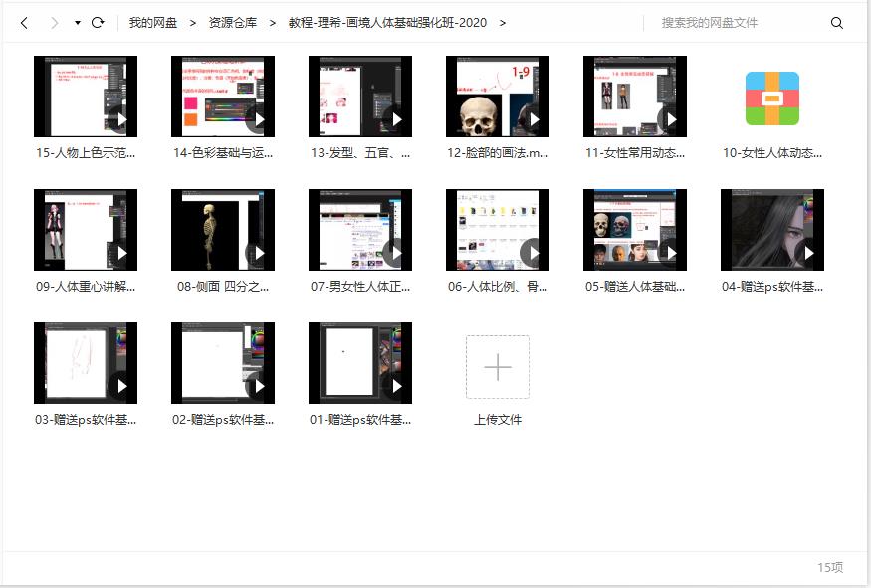Screen dimensions: 871x588
Task: Click the 上传文件 plus icon
Action: [x=498, y=367]
